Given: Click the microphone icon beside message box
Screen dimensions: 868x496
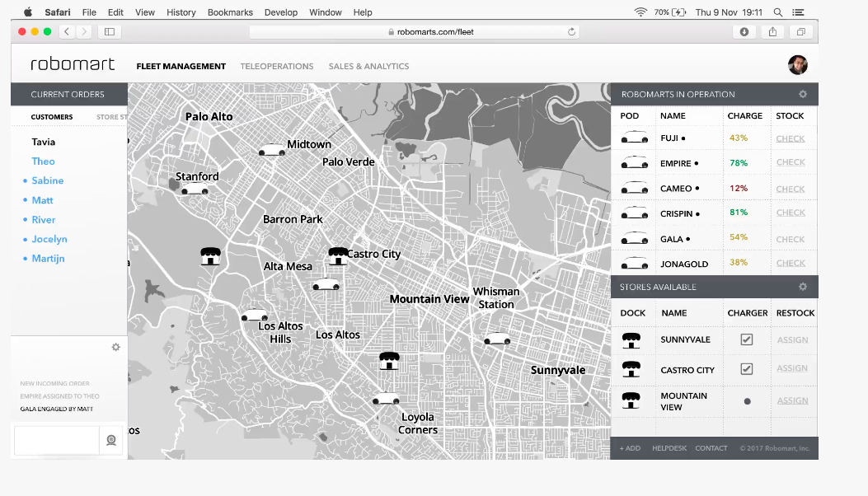Looking at the screenshot, I should [x=111, y=440].
